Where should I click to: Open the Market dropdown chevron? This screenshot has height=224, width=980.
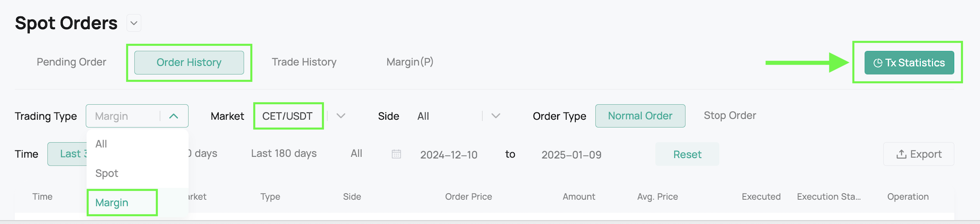pos(341,116)
